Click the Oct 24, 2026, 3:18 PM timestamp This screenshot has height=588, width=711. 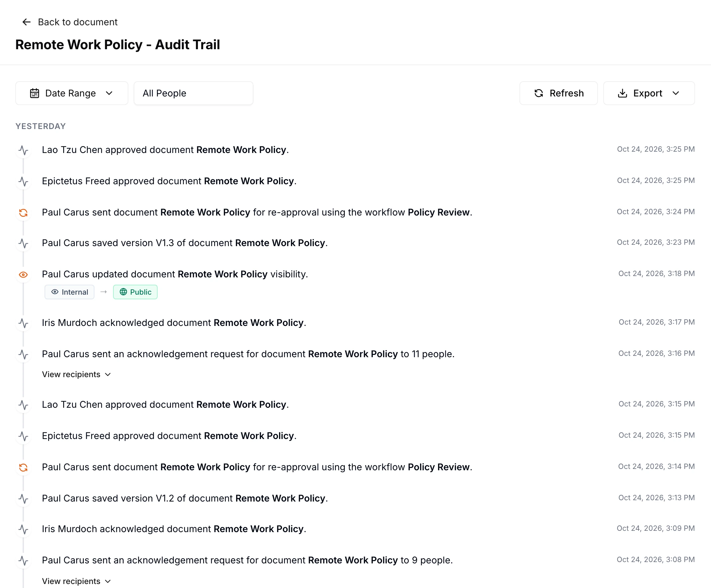coord(656,273)
